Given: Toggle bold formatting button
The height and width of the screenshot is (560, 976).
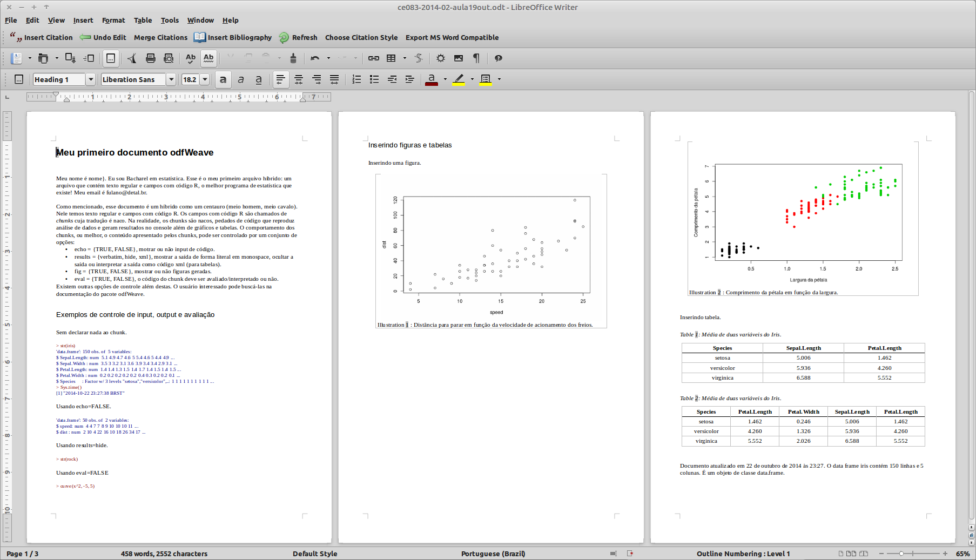Looking at the screenshot, I should pyautogui.click(x=223, y=79).
